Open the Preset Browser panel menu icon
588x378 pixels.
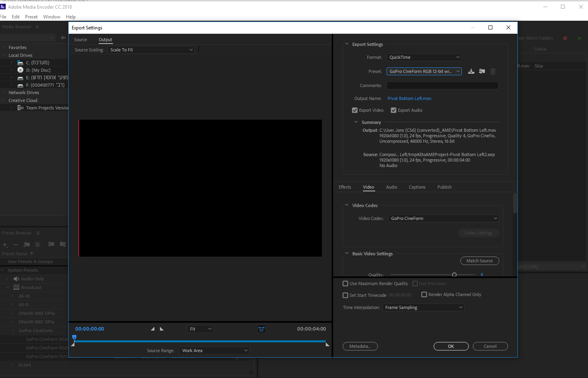coord(38,233)
